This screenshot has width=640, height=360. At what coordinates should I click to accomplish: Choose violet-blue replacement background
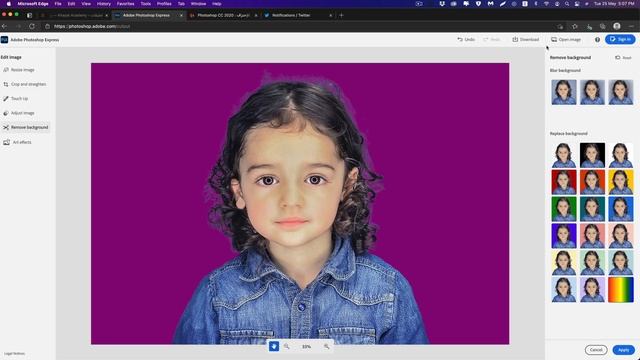(564, 236)
